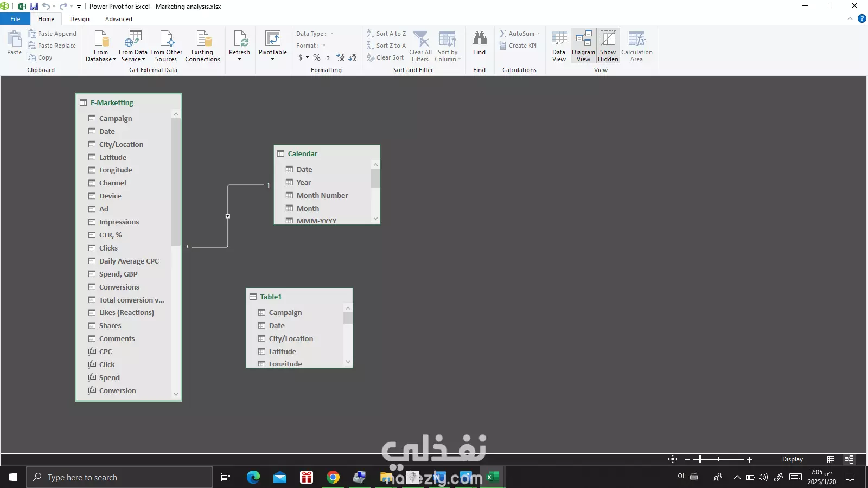Switch to the Advanced tab
Screen dimensions: 868x488
119,19
